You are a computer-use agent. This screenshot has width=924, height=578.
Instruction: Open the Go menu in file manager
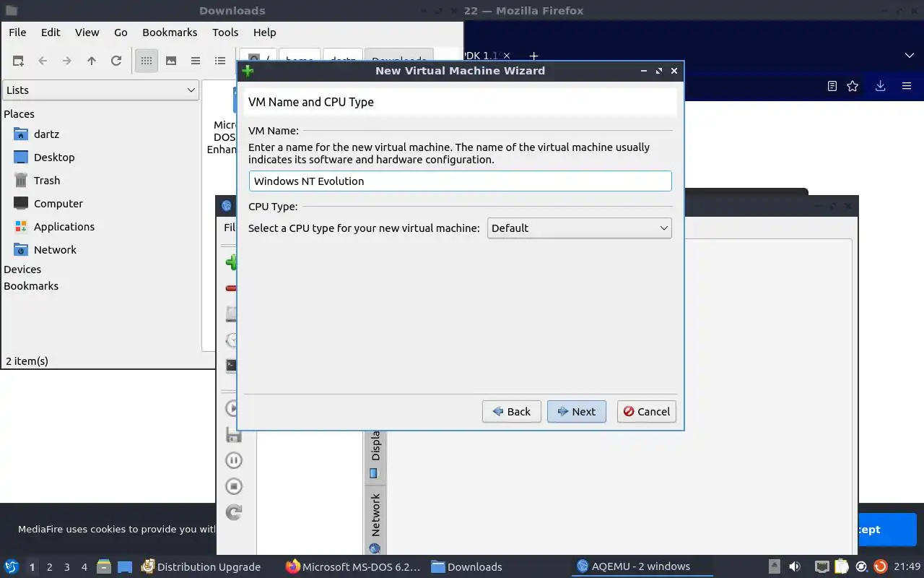[121, 32]
